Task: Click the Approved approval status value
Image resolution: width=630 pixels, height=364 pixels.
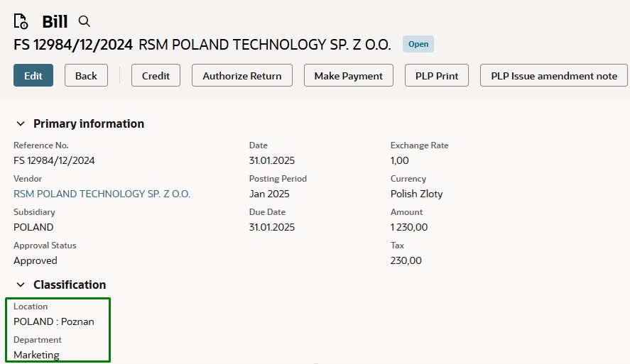Action: pos(36,260)
